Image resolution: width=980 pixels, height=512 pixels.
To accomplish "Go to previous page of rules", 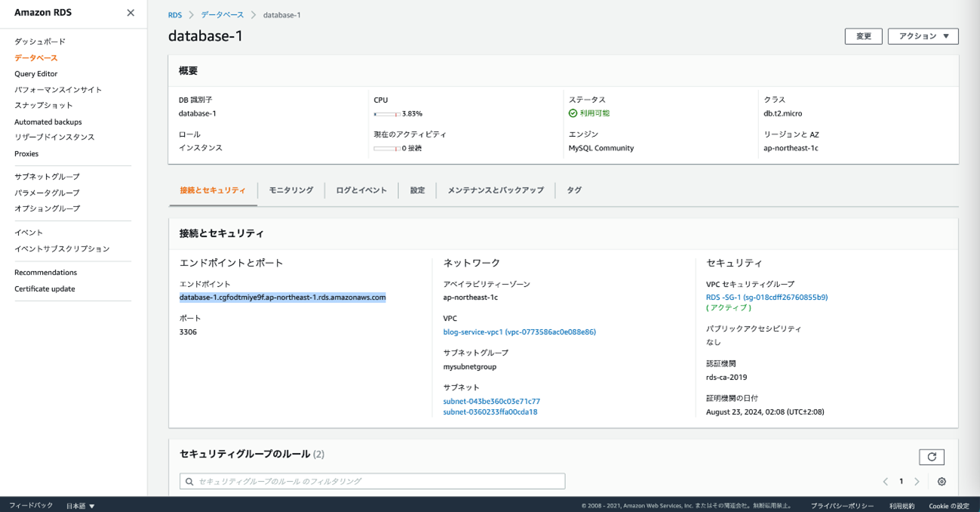I will pos(886,482).
